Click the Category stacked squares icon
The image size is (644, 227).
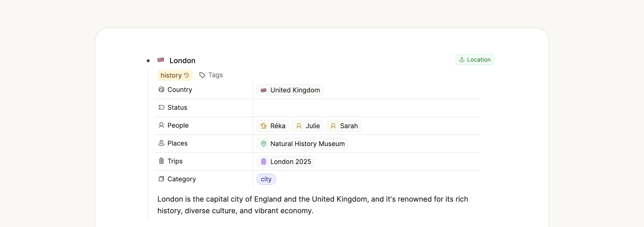(x=162, y=179)
